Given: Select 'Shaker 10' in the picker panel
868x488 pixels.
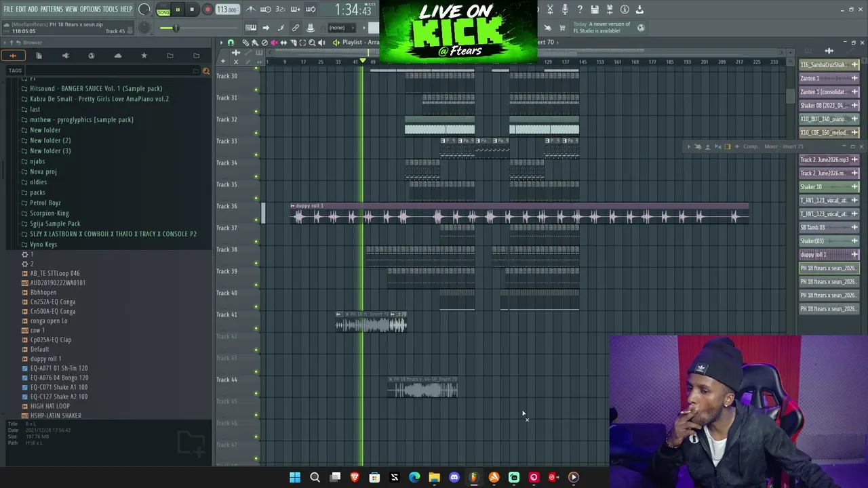Looking at the screenshot, I should coord(829,187).
